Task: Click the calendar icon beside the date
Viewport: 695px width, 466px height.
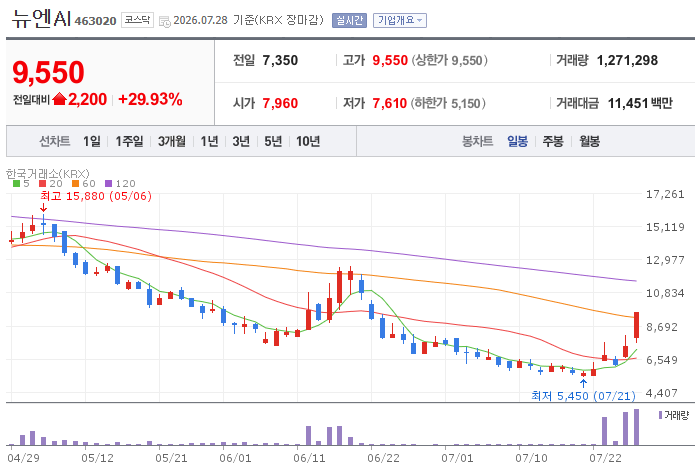Action: 164,21
